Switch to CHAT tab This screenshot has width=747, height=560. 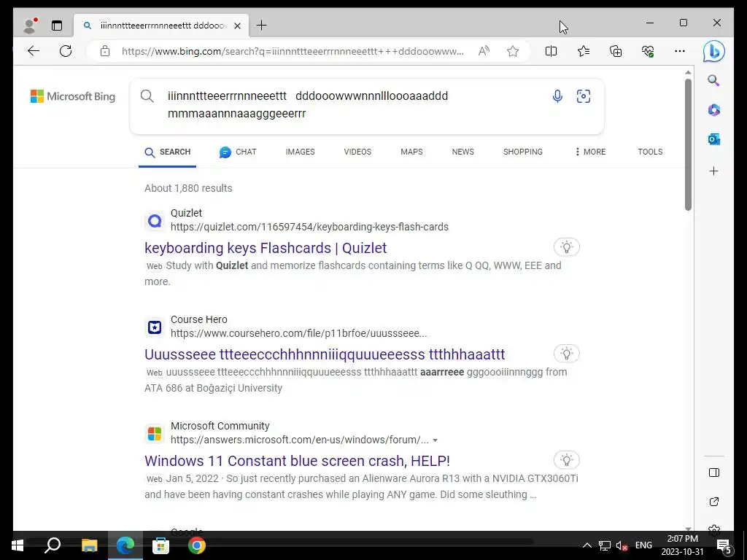click(238, 152)
